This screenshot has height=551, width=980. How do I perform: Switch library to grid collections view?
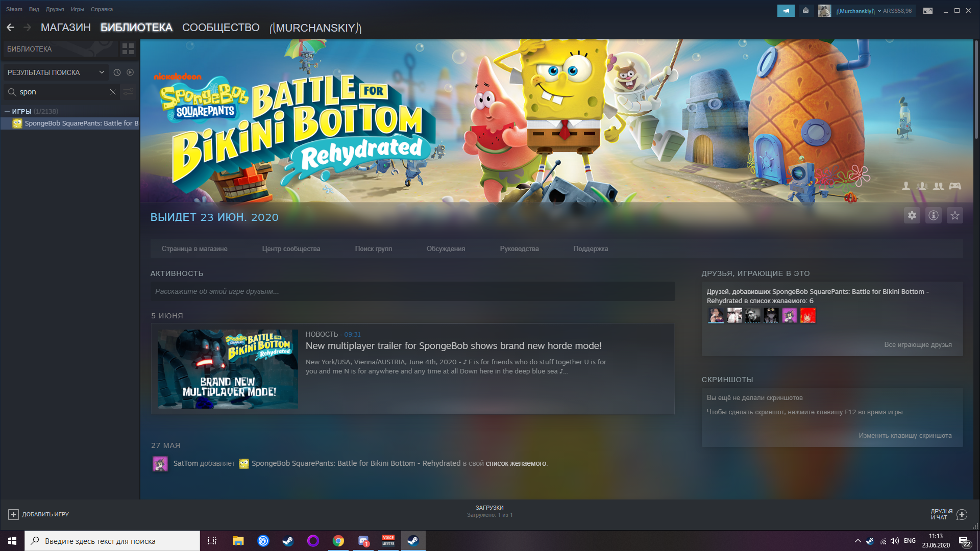pos(128,49)
